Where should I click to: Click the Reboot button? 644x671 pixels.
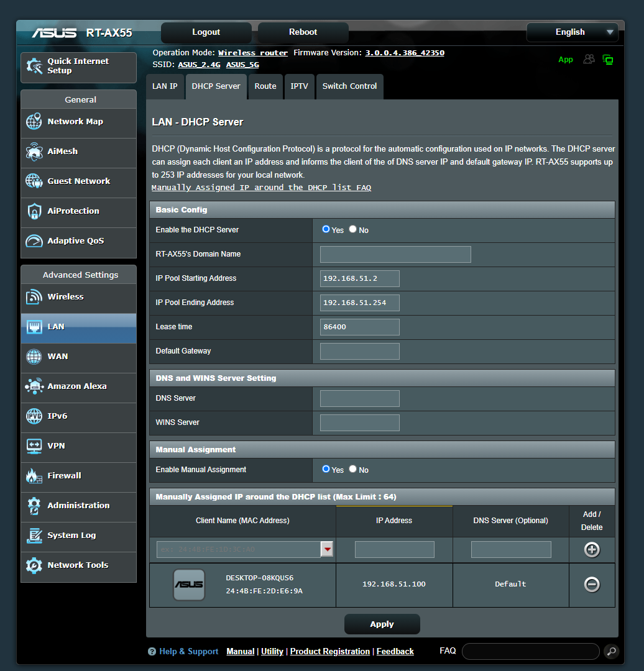(303, 32)
